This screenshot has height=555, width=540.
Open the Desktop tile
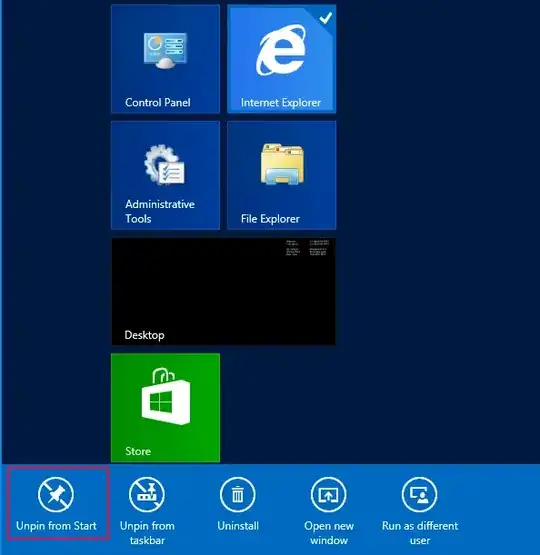(x=223, y=291)
